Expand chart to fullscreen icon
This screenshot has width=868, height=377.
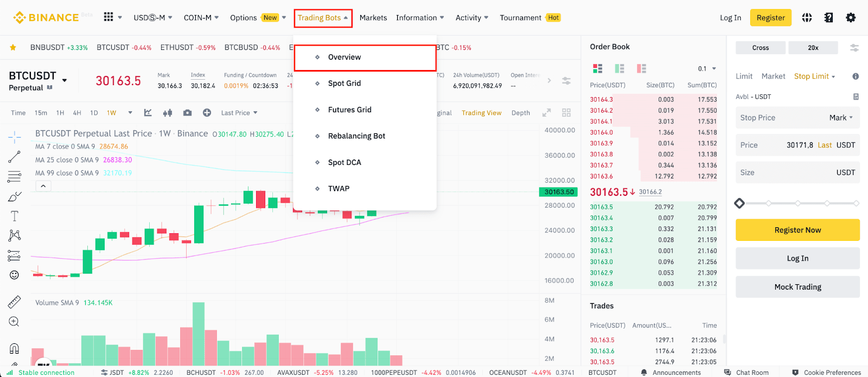[547, 113]
